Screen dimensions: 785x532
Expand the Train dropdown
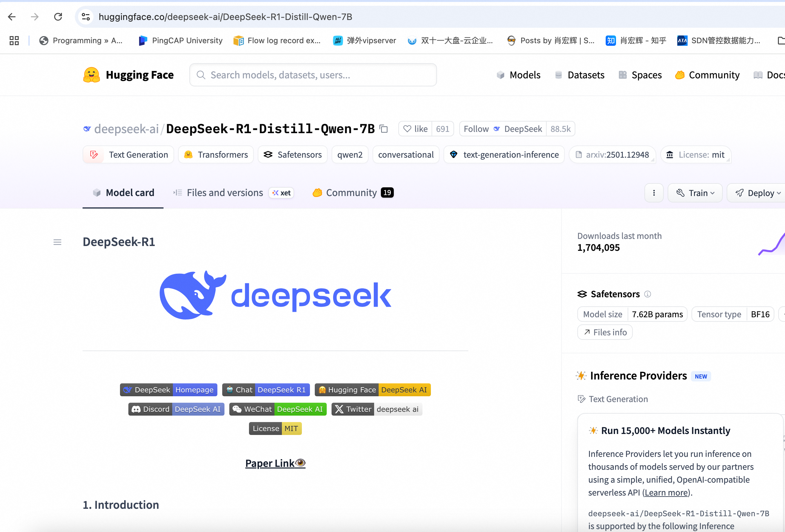click(x=695, y=192)
